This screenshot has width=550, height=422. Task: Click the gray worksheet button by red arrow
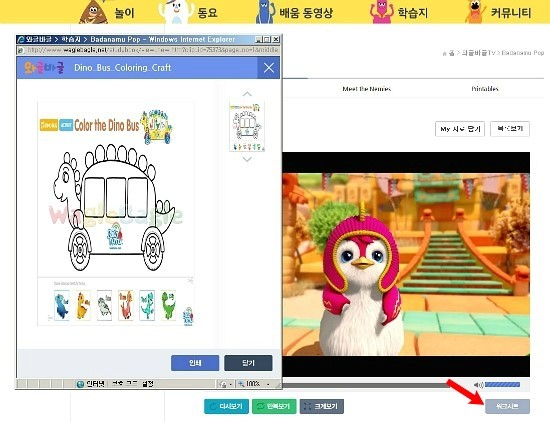coord(507,407)
